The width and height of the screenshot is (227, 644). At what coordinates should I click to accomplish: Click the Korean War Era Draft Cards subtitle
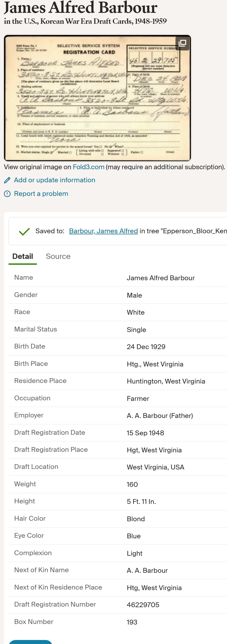pyautogui.click(x=85, y=21)
